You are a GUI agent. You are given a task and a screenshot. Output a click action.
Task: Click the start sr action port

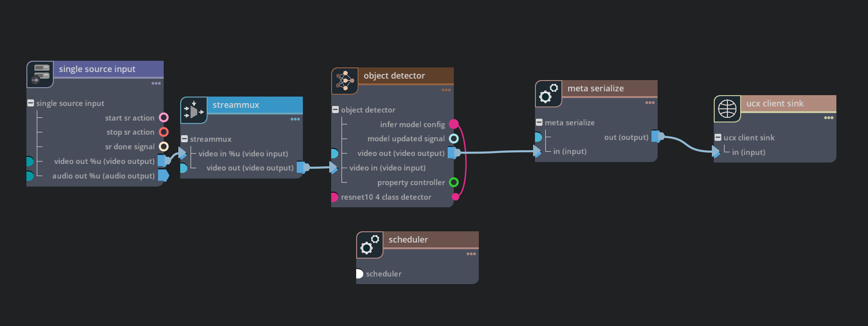pos(164,117)
